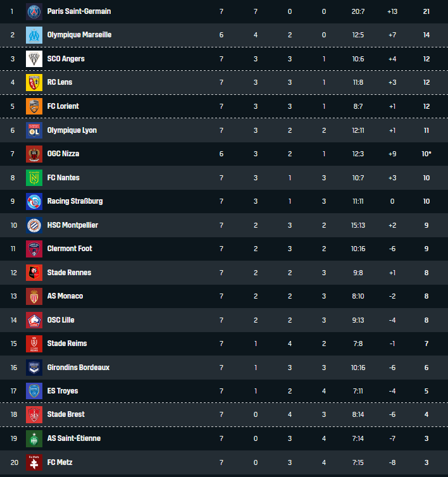The image size is (448, 477).
Task: Open the Clermont Foot team page
Action: click(x=70, y=249)
